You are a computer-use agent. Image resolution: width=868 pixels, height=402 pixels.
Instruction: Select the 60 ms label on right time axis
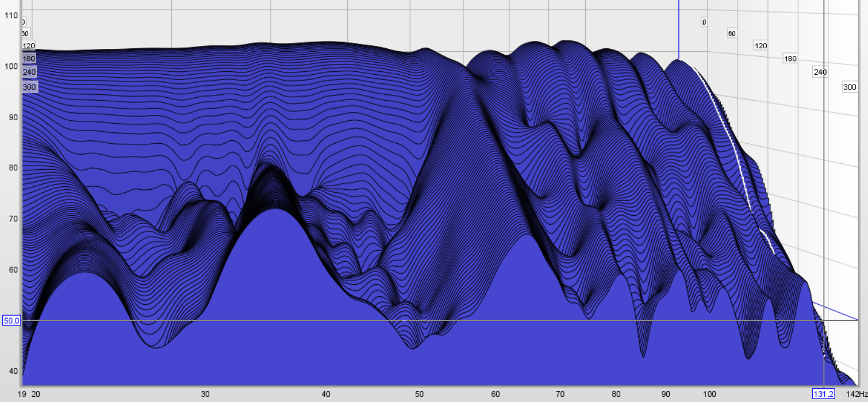732,33
